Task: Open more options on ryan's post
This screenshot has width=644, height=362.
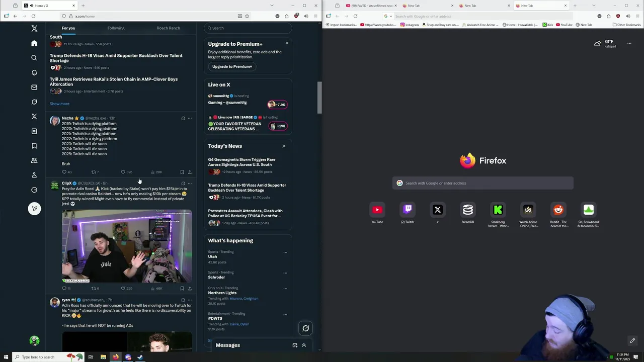Action: tap(190, 300)
